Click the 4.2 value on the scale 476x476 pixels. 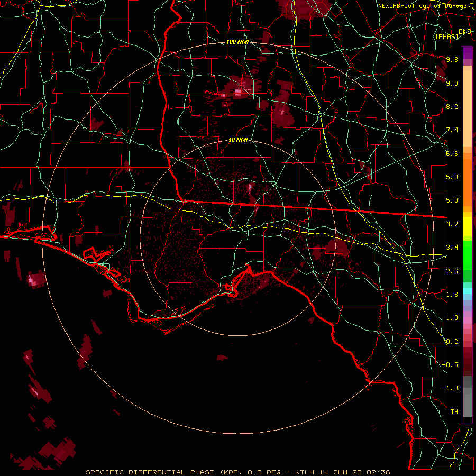click(x=452, y=224)
